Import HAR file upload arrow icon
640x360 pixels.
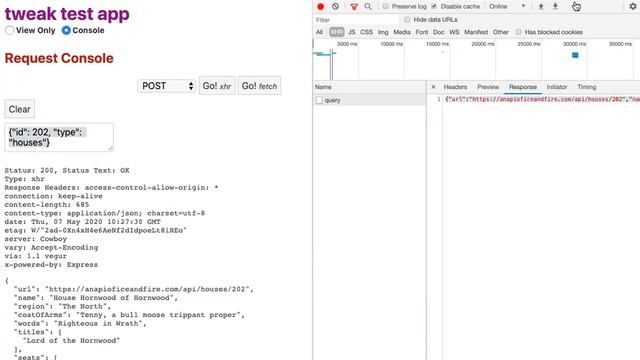tap(541, 7)
